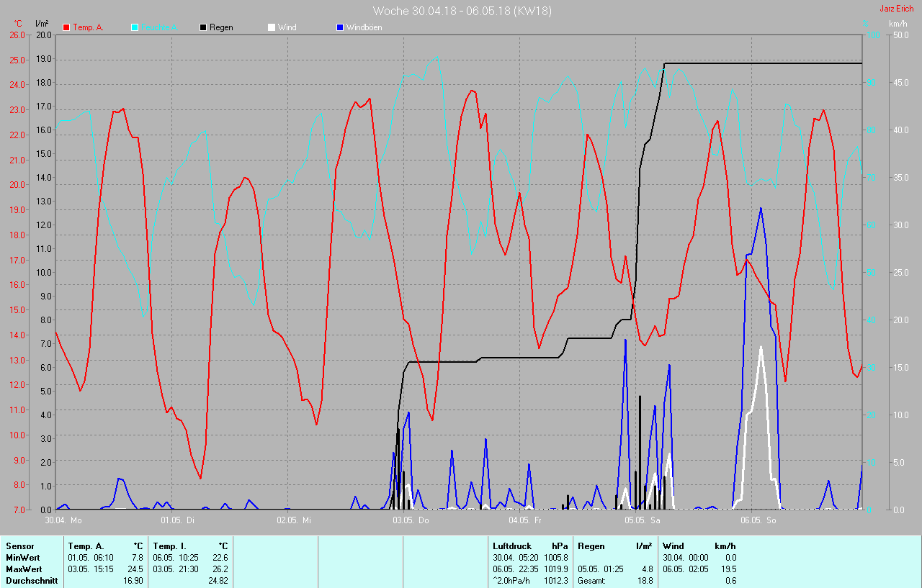922x588 pixels.
Task: Click the Temp. I. average "24.82"
Action: click(x=218, y=581)
